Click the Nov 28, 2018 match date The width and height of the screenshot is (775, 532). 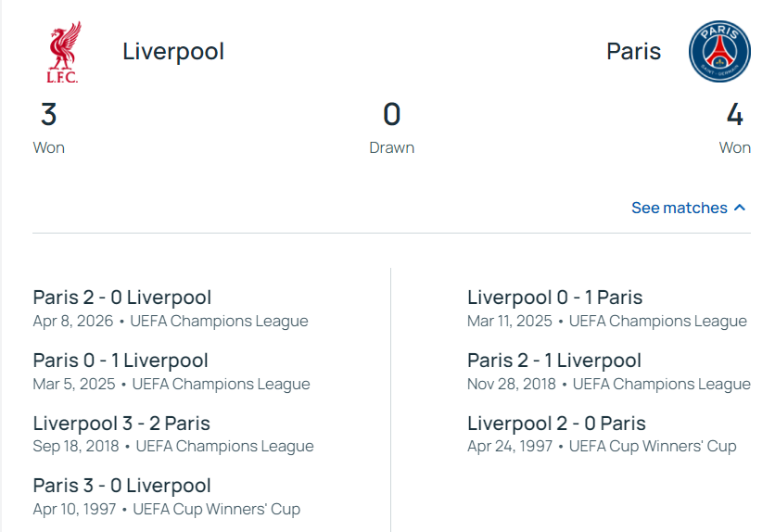pyautogui.click(x=512, y=384)
